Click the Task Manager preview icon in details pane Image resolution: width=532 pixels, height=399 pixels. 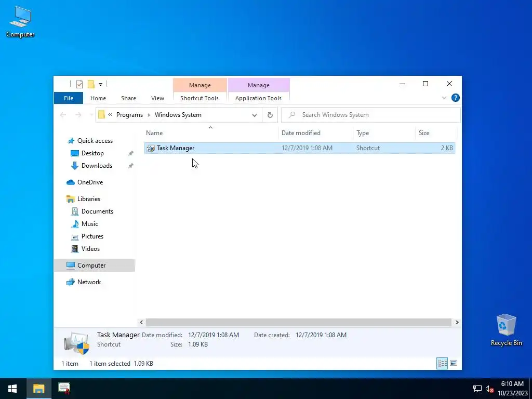click(x=77, y=342)
